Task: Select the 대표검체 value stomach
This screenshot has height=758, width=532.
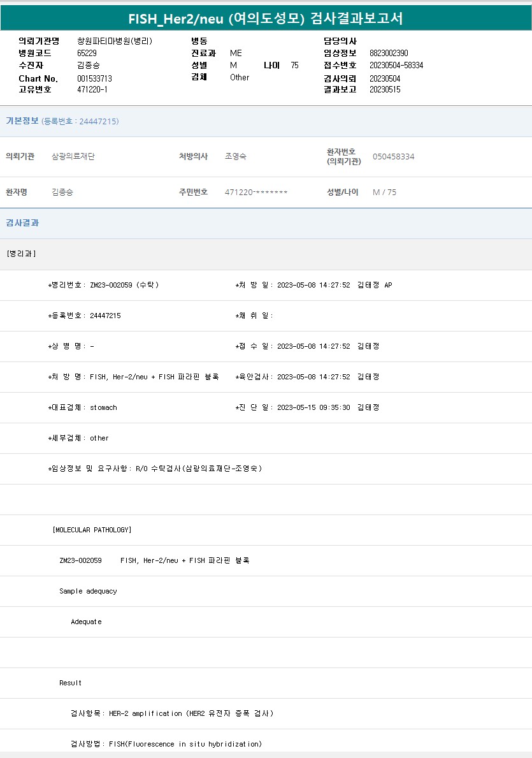Action: 103,407
